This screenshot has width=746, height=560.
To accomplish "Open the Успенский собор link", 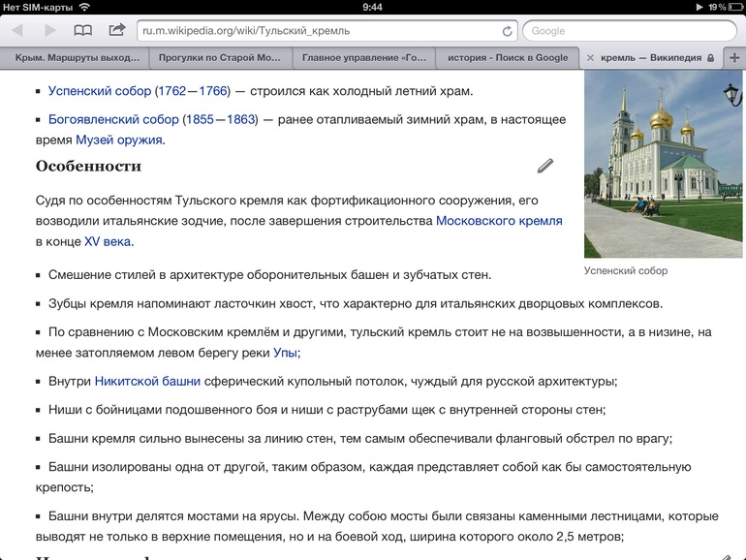I will (100, 91).
